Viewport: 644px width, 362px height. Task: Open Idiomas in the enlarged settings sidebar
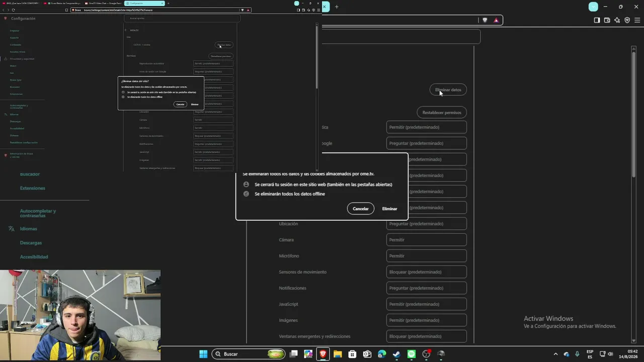[x=28, y=229]
